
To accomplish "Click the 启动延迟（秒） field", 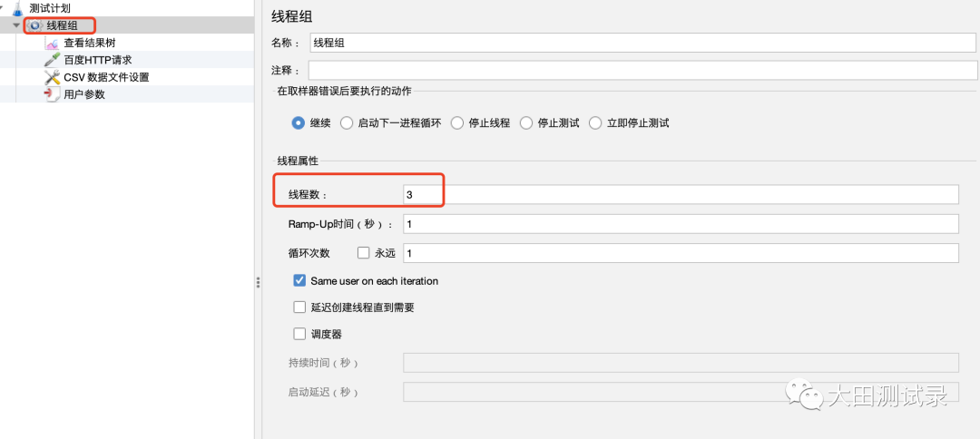I will pos(681,392).
